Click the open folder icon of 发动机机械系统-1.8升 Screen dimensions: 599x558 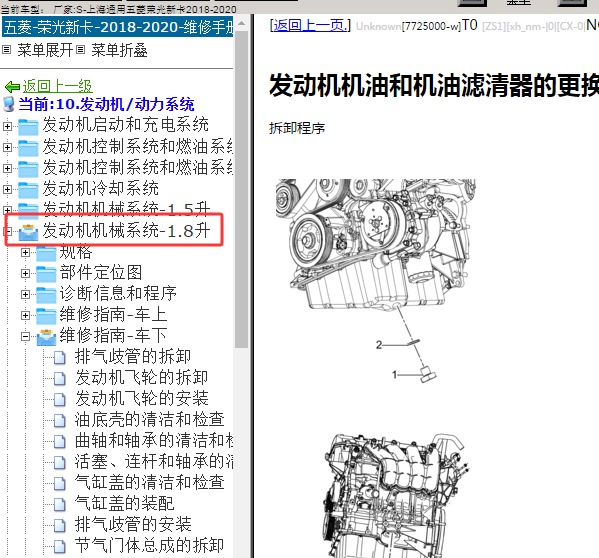(28, 231)
